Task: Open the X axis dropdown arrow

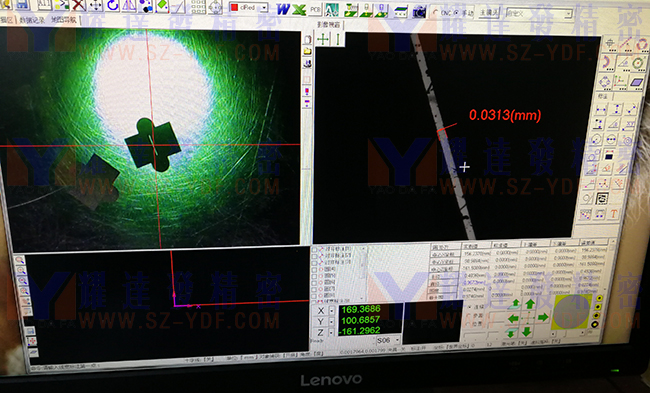Action: 332,311
